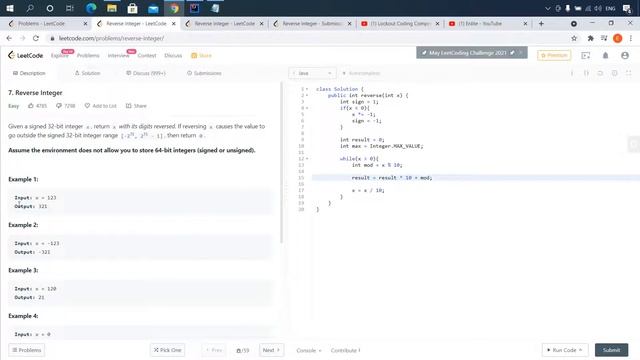This screenshot has height=360, width=640.
Task: Collapse the if block fold at line 4
Action: point(307,108)
